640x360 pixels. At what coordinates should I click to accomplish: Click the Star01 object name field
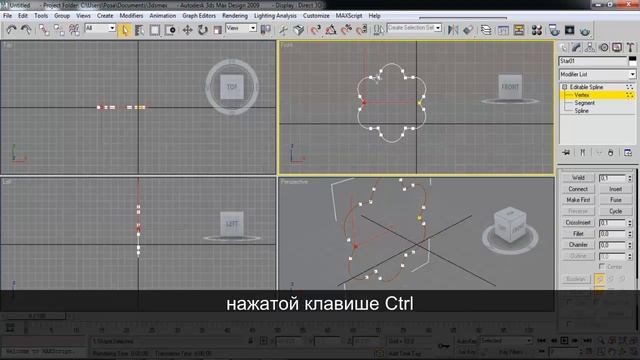pos(593,61)
